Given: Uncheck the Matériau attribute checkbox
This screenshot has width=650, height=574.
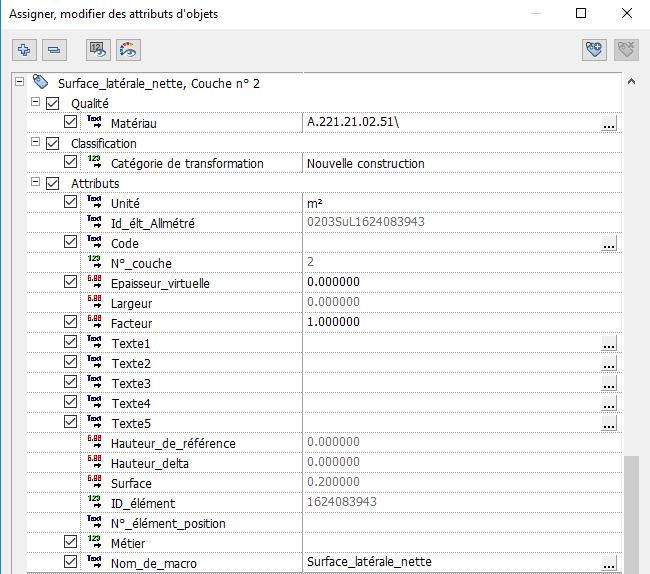Looking at the screenshot, I should [x=70, y=122].
